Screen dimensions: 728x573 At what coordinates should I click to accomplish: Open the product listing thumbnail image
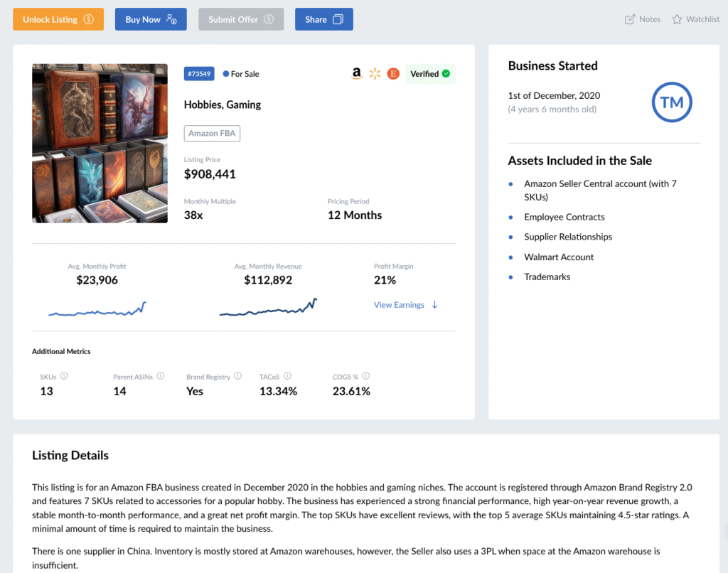(x=100, y=144)
